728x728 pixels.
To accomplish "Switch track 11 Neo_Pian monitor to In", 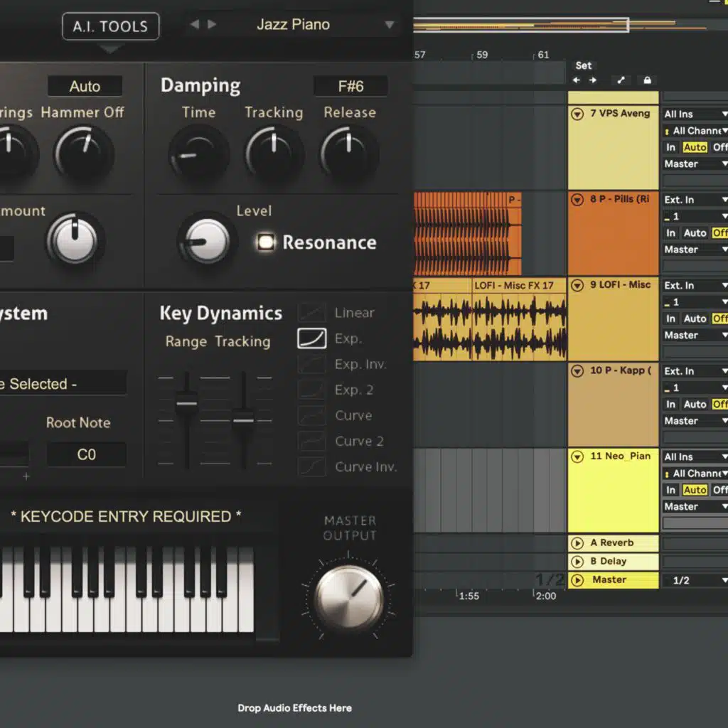I will [x=670, y=490].
